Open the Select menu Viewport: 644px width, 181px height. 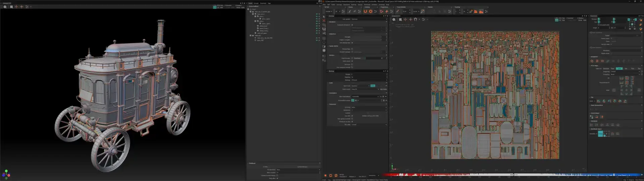pos(333,4)
